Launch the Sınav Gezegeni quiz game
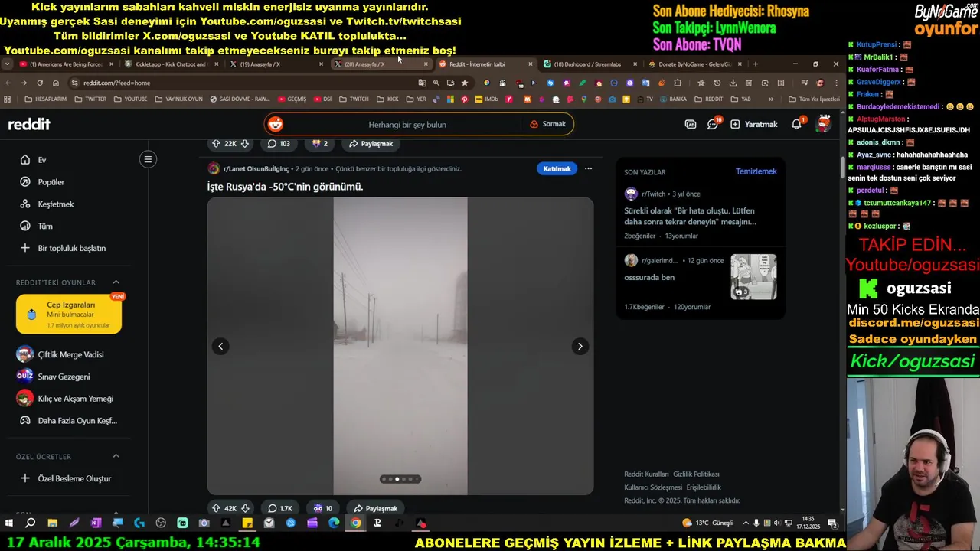This screenshot has width=980, height=551. click(x=64, y=377)
